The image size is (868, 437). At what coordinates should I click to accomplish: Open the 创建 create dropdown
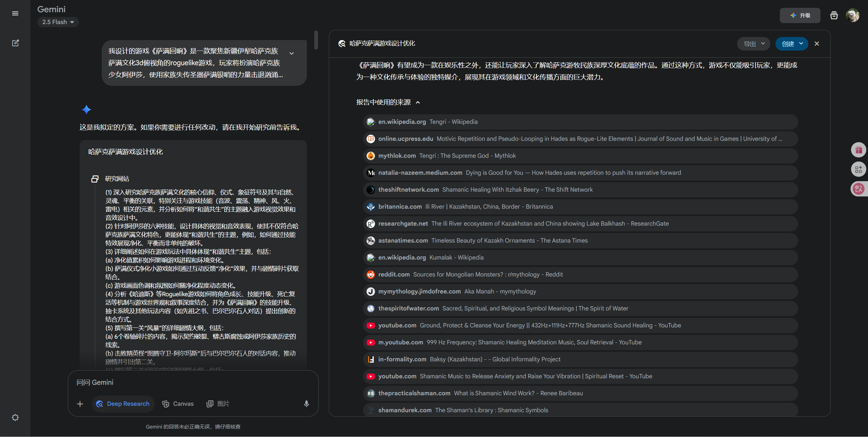(x=792, y=44)
